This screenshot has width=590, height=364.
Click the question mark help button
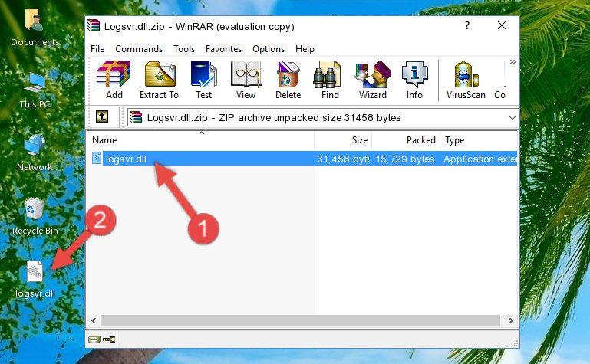pos(467,25)
